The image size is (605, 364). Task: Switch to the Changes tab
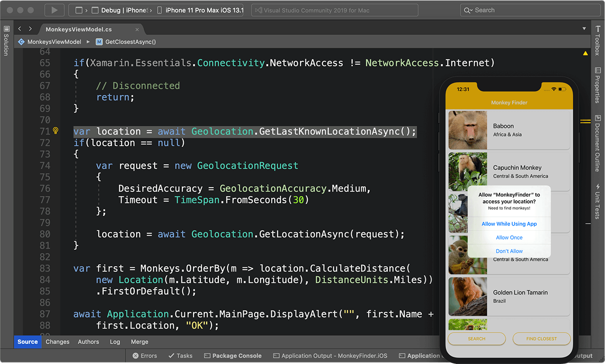click(x=57, y=342)
